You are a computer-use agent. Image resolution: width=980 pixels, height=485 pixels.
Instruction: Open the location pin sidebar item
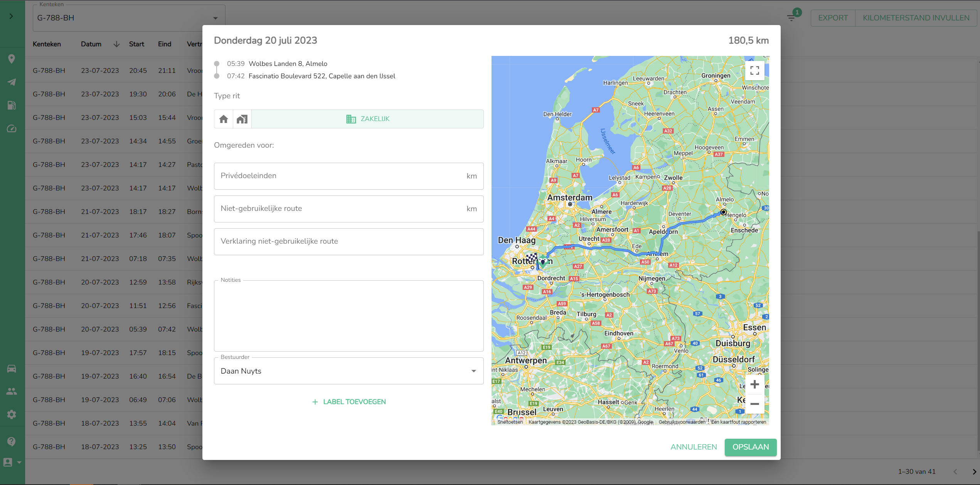click(x=12, y=59)
